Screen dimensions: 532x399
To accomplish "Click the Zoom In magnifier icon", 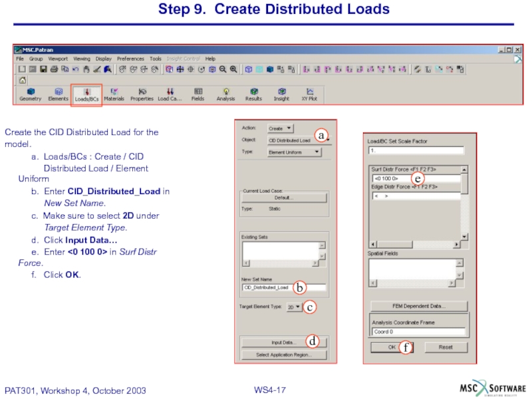I will pos(233,69).
